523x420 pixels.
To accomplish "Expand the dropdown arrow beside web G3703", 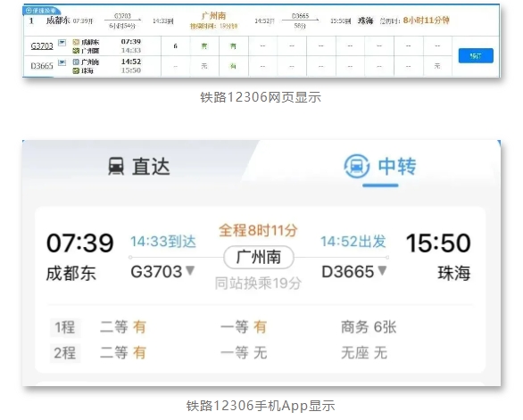I will point(62,42).
